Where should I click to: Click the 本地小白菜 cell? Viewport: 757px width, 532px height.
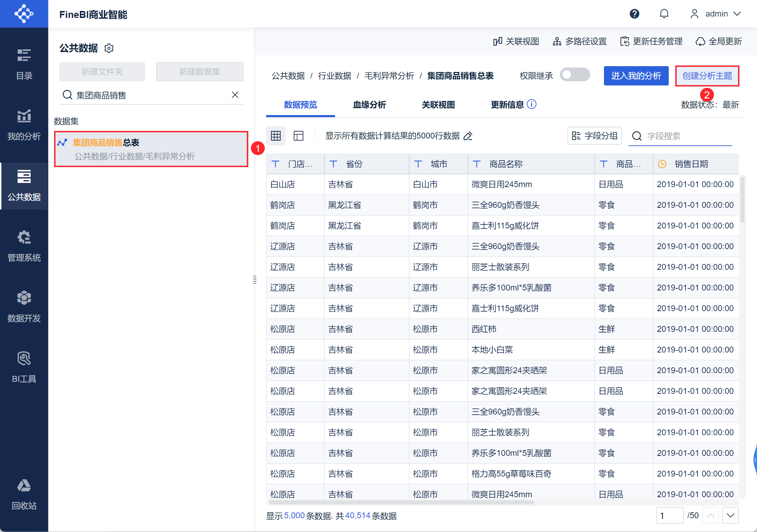531,350
